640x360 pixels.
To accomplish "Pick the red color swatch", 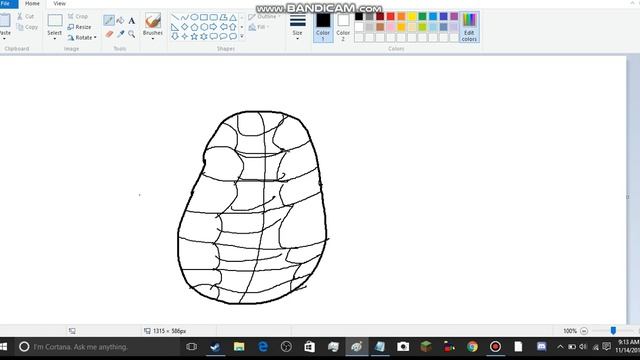I will click(x=391, y=17).
